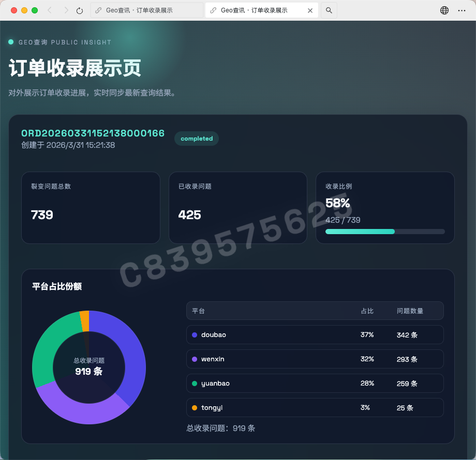Open the browser search icon
Screen dimensions: 476x460
coord(329,10)
